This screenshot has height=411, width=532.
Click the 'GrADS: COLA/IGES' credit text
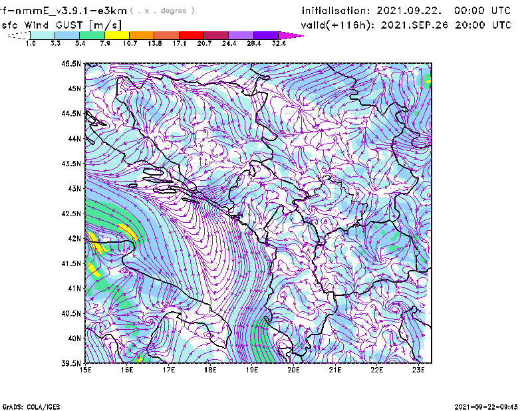(31, 407)
